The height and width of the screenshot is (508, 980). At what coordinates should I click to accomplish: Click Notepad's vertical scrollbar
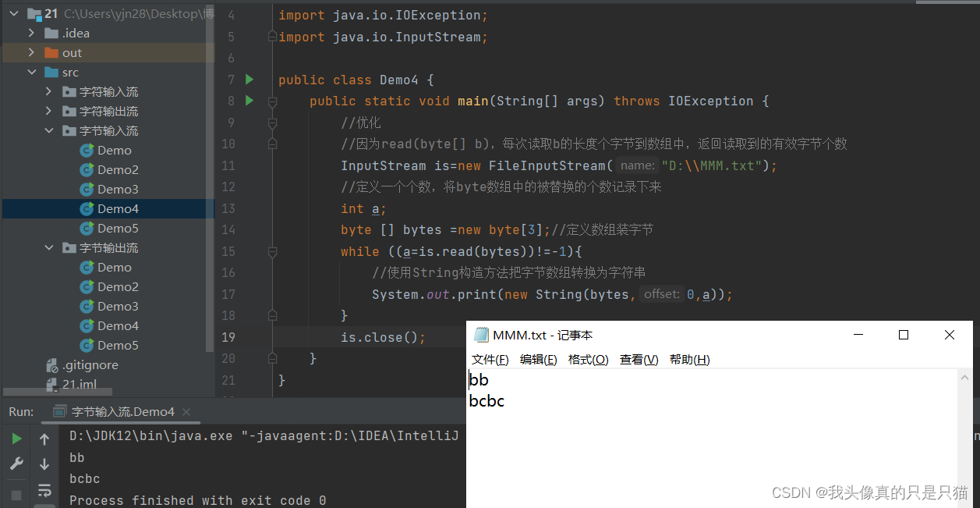coord(965,439)
